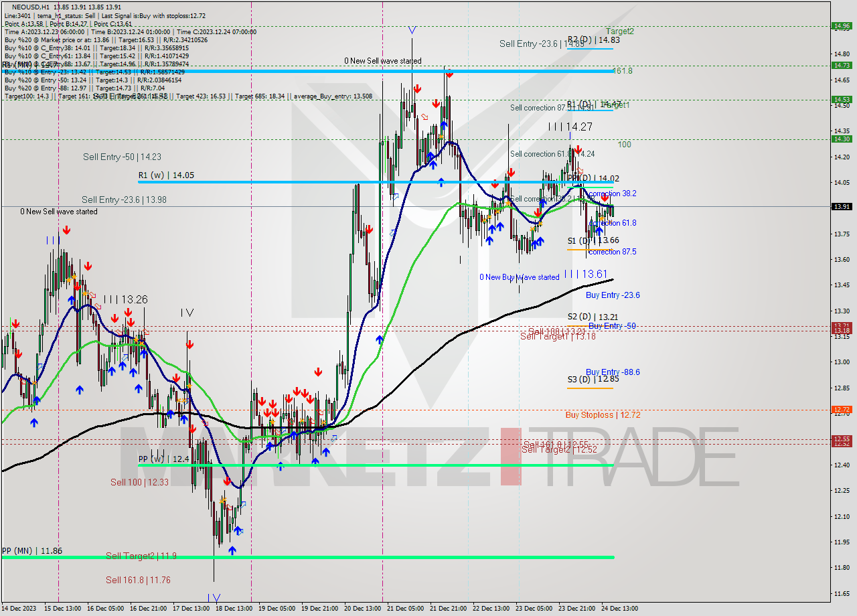Select the 'Sell Target1 | 13.18' label

pos(558,336)
